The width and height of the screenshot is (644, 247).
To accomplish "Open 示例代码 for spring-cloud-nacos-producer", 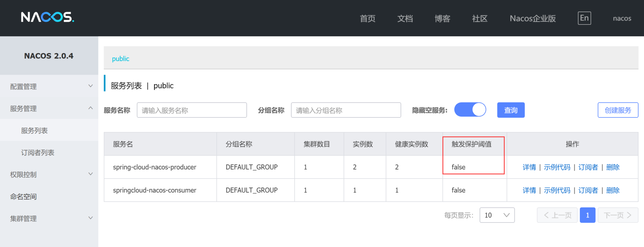I will click(557, 167).
